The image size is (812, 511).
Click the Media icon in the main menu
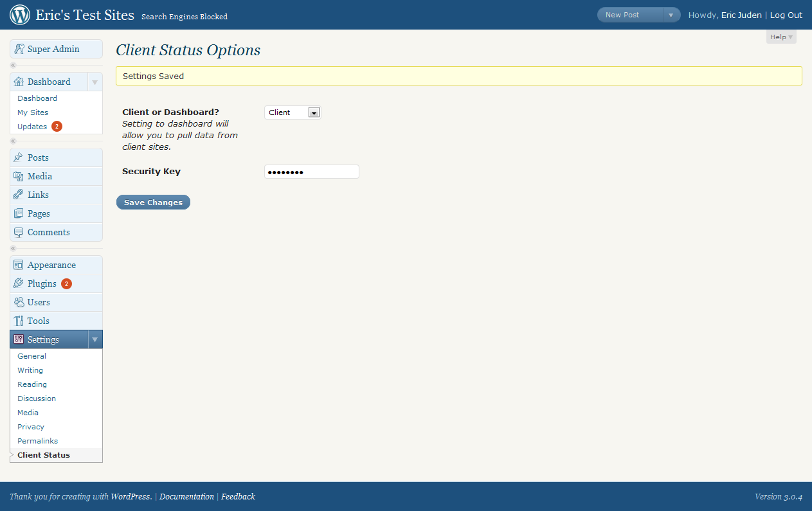pyautogui.click(x=19, y=176)
